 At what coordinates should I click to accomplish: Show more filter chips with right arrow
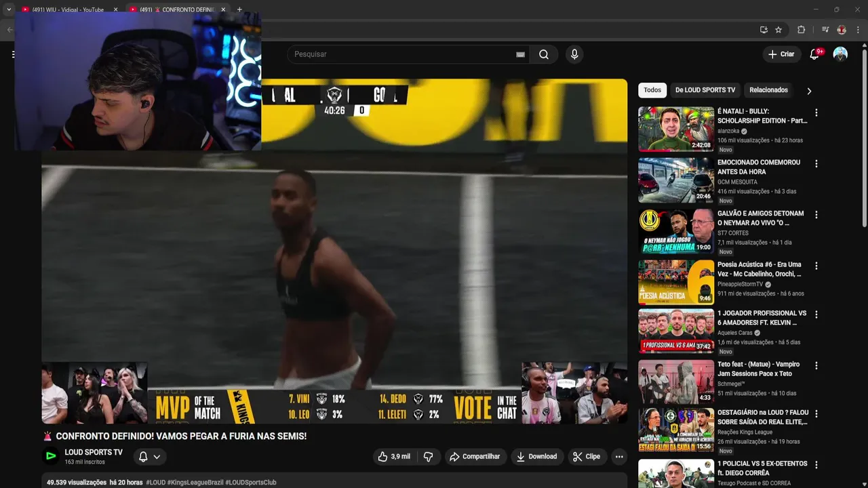coord(809,91)
